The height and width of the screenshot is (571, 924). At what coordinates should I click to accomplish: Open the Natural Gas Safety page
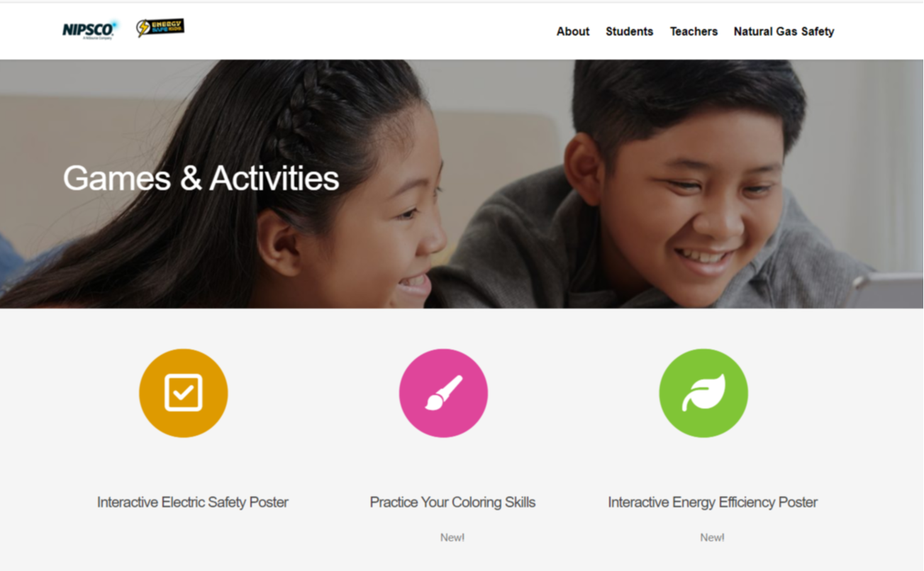click(x=784, y=31)
